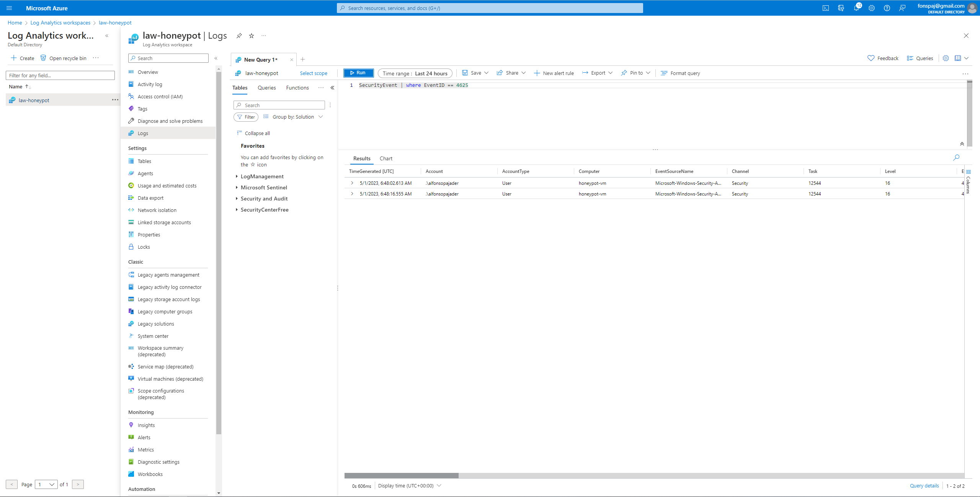Viewport: 980px width, 497px height.
Task: Focus the global Azure search box
Action: 490,8
